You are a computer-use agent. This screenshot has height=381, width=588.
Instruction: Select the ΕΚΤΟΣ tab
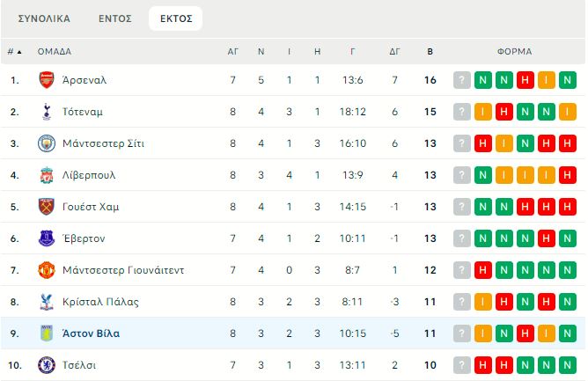pyautogui.click(x=175, y=18)
